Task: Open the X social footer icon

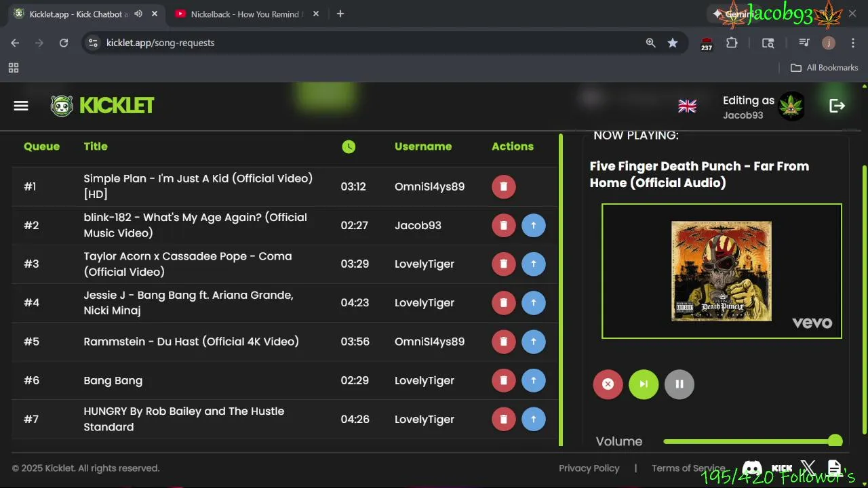Action: pyautogui.click(x=808, y=468)
